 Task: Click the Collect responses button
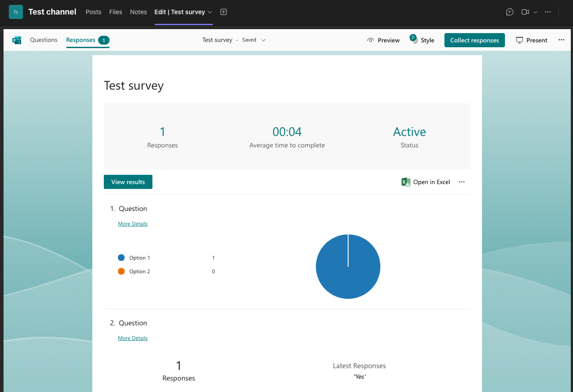tap(474, 40)
